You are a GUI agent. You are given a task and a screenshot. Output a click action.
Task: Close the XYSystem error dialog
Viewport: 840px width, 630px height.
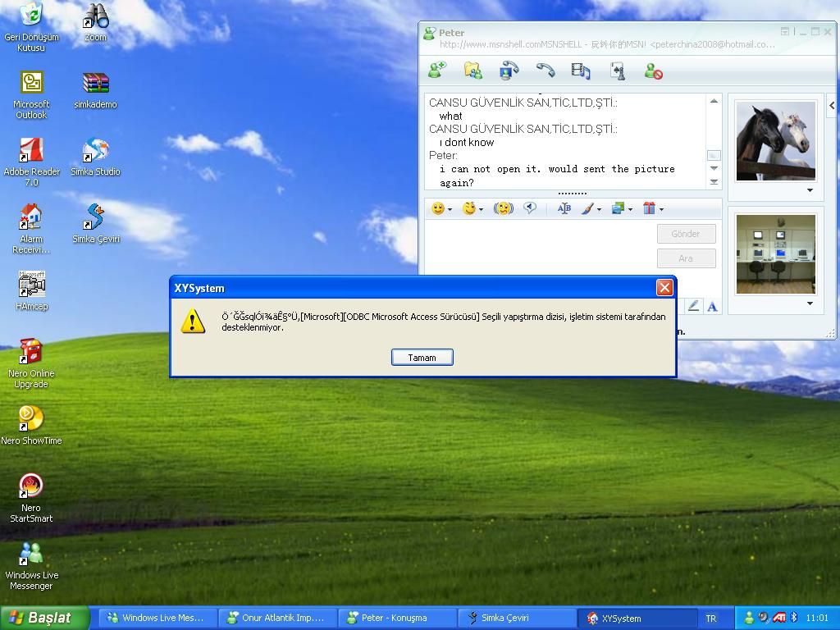coord(664,288)
